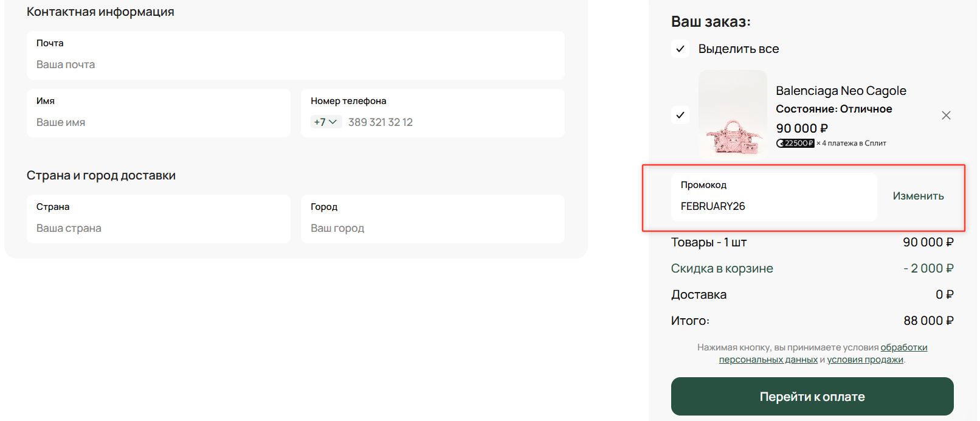Click the email input field

295,64
